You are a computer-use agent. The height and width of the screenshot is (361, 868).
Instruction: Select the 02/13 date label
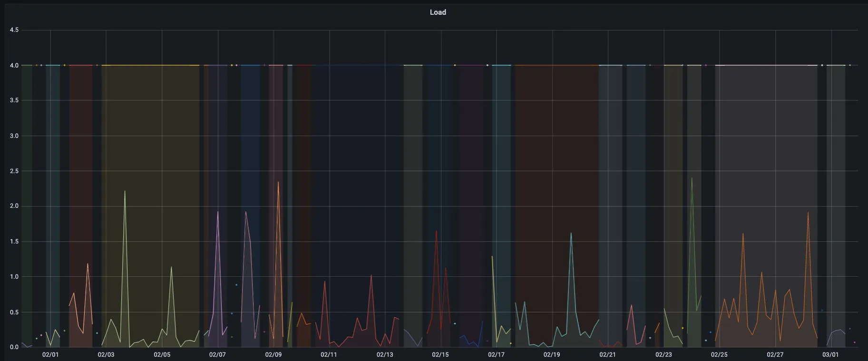pos(385,355)
